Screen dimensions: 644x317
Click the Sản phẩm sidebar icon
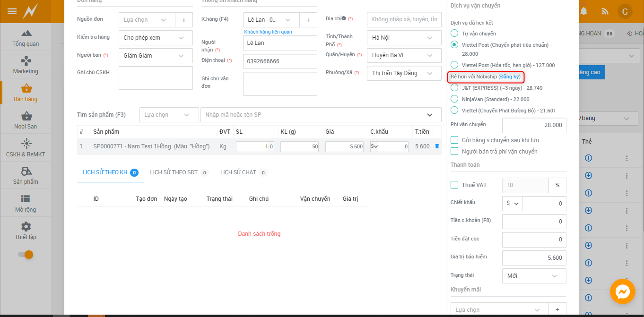click(x=26, y=176)
